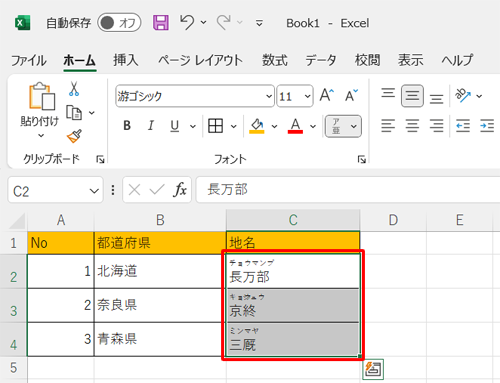Apply red font color
Screen dimensions: 500x383
[x=295, y=126]
